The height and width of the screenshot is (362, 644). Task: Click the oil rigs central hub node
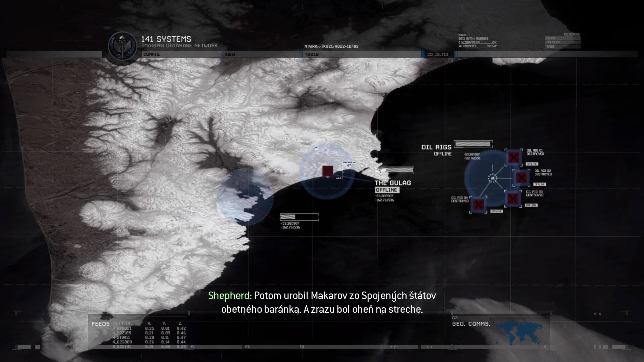(492, 178)
